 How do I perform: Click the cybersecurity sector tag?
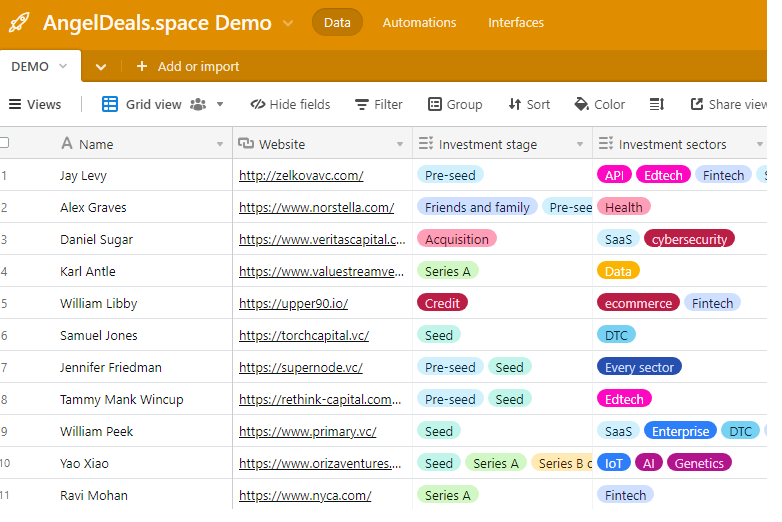(x=689, y=239)
